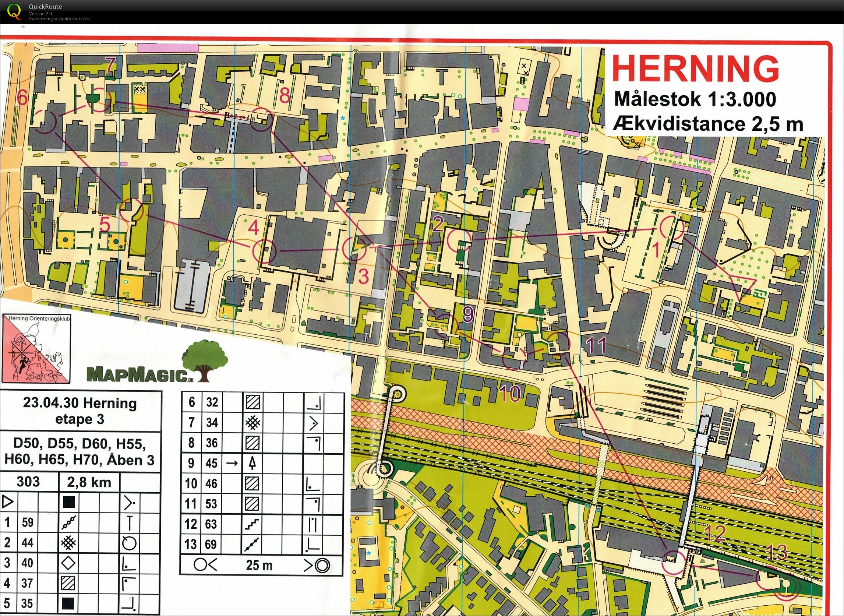Click control code 53 in the table

(211, 504)
